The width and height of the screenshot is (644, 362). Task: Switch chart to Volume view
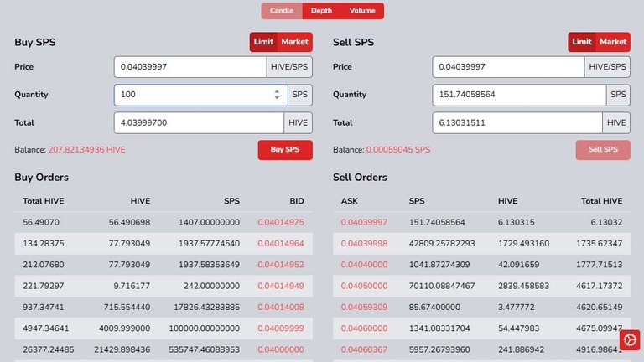[362, 11]
